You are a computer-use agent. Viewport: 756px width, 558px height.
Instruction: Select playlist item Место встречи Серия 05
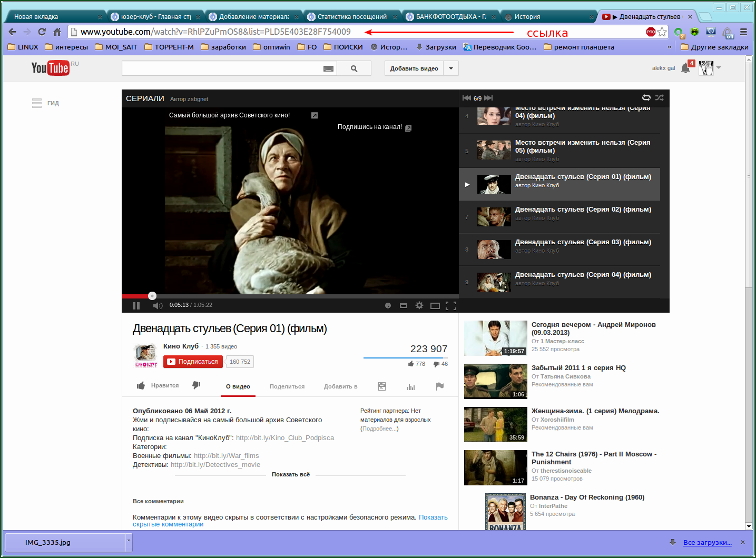point(559,151)
